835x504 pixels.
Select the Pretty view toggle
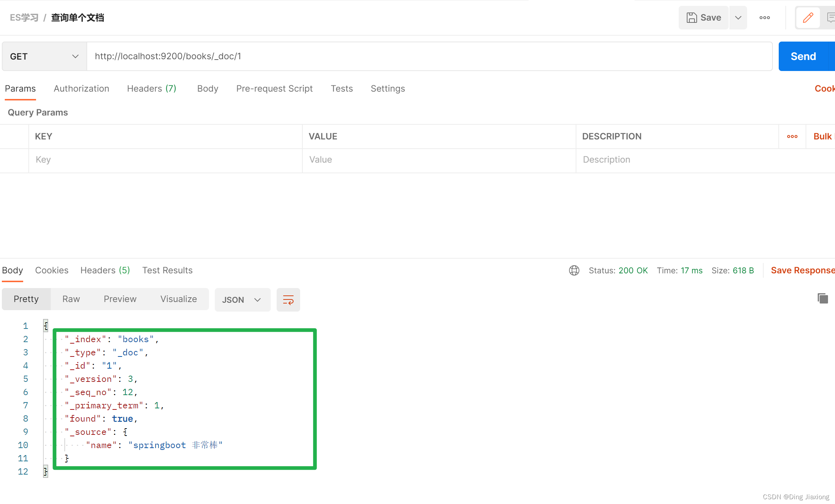(x=26, y=299)
